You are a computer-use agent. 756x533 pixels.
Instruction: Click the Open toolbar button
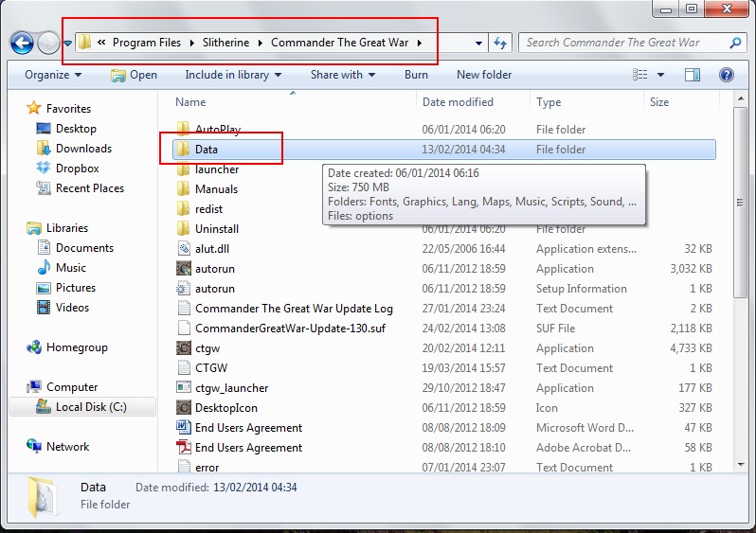[x=134, y=75]
